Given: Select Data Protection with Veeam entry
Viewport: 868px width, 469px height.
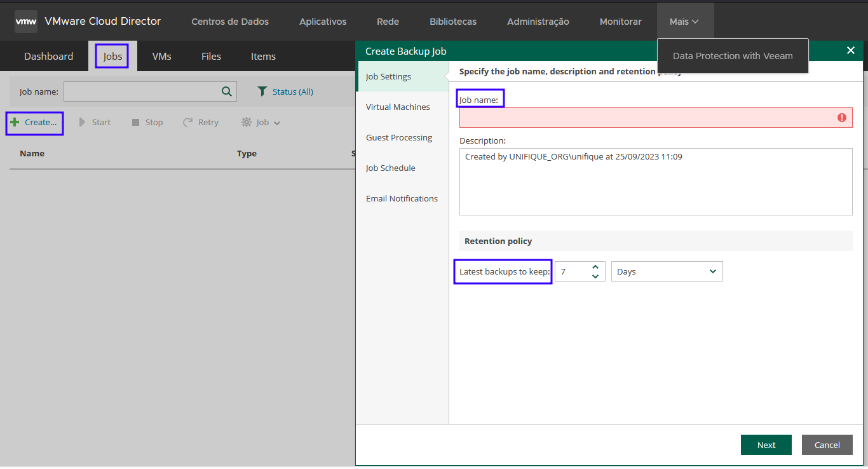Looking at the screenshot, I should pyautogui.click(x=733, y=56).
